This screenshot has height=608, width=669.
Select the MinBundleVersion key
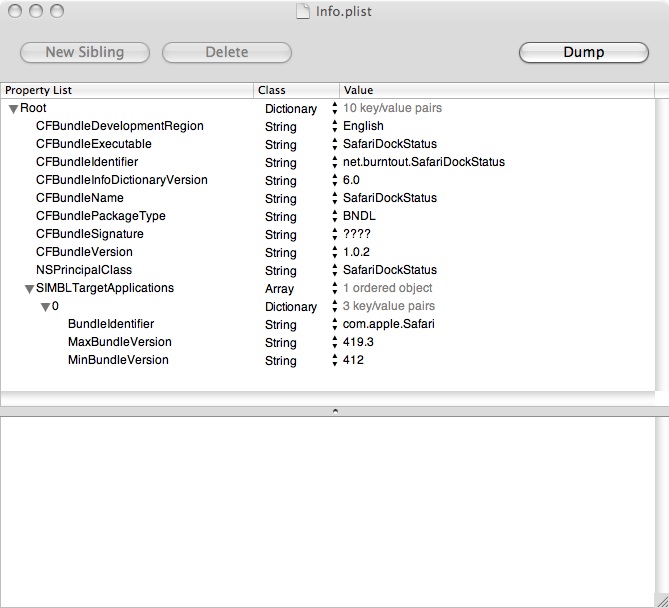[x=118, y=360]
